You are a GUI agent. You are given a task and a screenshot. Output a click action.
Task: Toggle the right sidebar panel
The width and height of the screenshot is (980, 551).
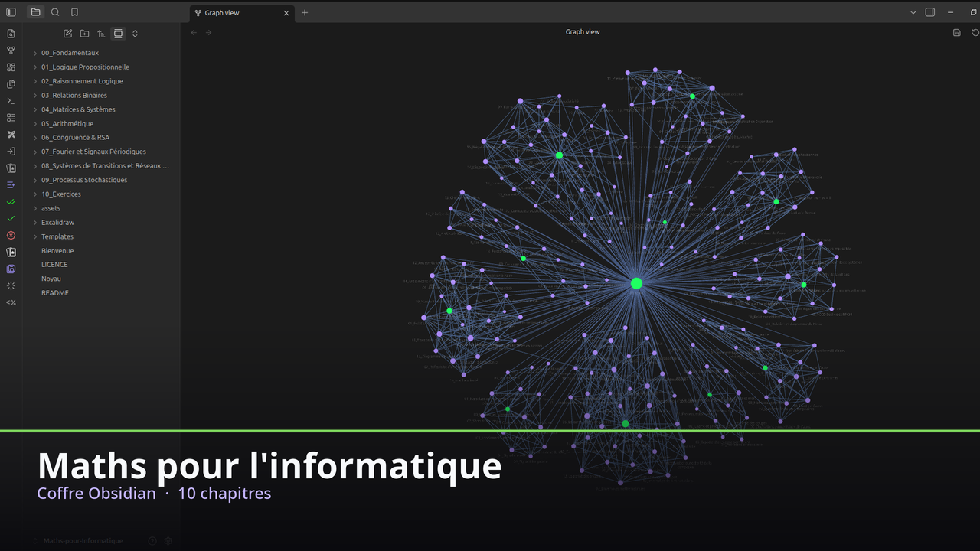[x=930, y=12]
